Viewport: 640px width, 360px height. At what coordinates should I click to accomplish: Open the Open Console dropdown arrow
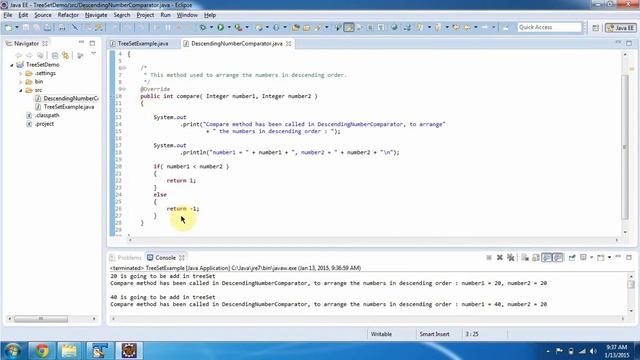(x=609, y=258)
